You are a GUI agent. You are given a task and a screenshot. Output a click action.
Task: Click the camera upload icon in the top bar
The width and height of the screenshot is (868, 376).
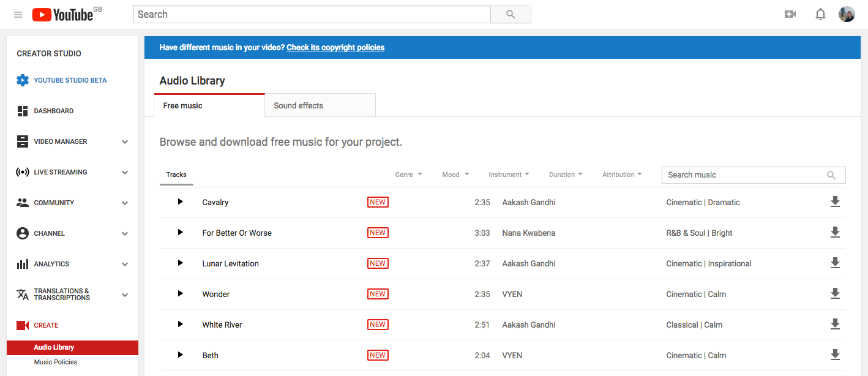[x=790, y=13]
